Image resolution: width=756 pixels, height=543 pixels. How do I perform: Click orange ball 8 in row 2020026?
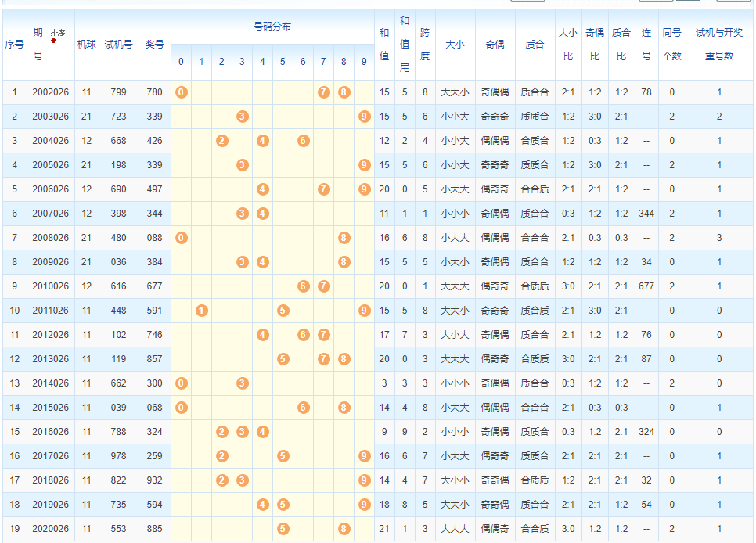pyautogui.click(x=344, y=529)
